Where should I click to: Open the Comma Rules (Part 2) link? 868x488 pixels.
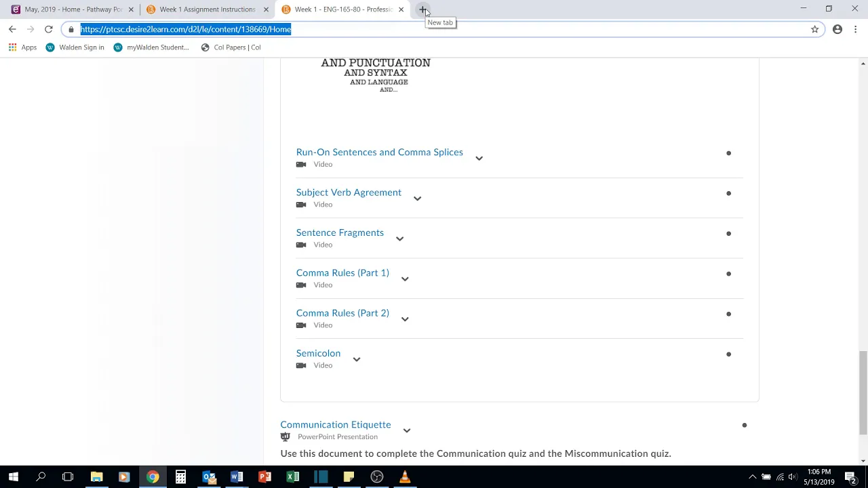pos(342,313)
